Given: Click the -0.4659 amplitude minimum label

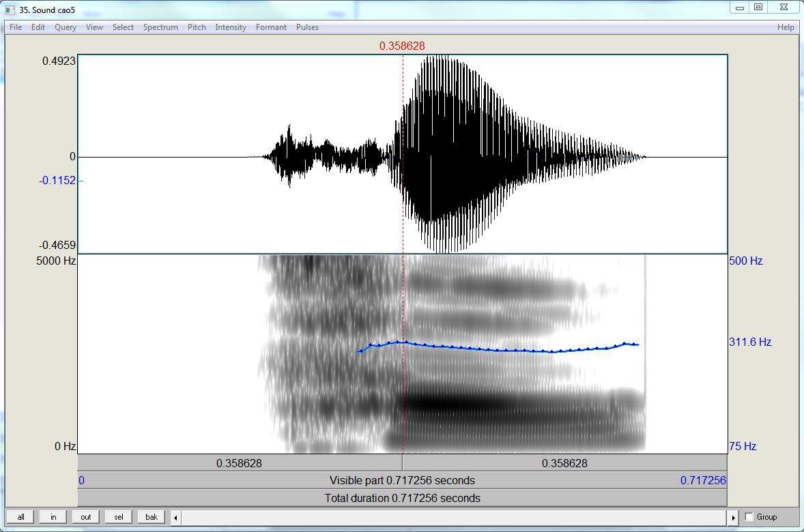Looking at the screenshot, I should tap(57, 245).
